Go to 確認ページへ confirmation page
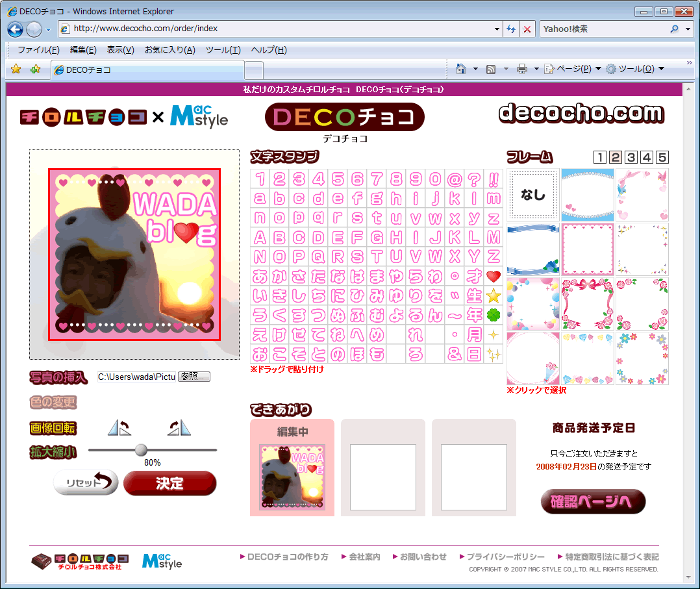 click(593, 501)
